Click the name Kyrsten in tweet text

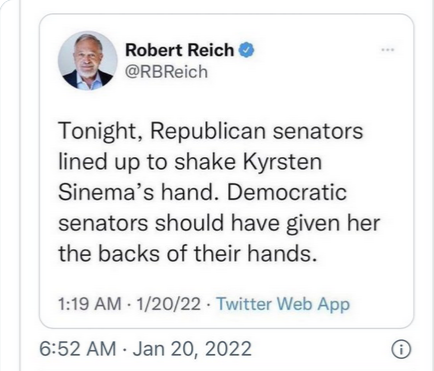283,162
